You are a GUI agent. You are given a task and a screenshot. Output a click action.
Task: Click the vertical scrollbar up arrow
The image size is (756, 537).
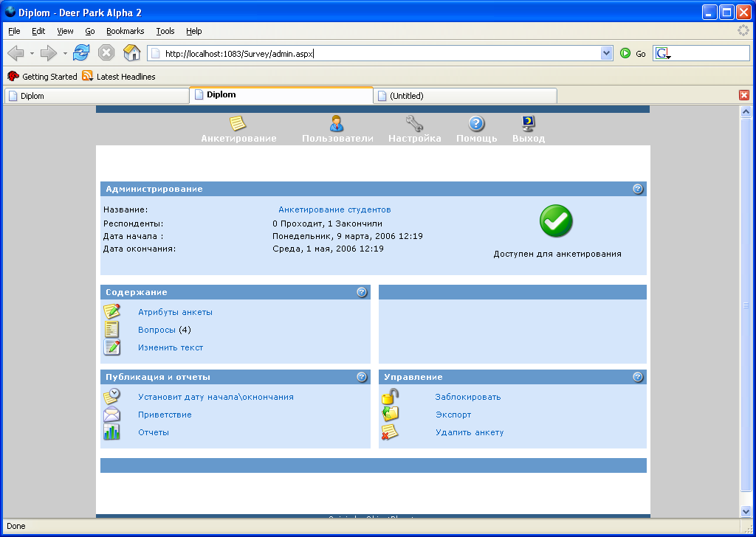click(746, 111)
